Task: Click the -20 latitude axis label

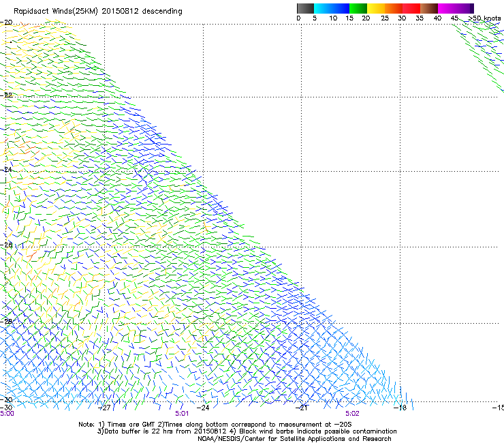Action: 6,22
